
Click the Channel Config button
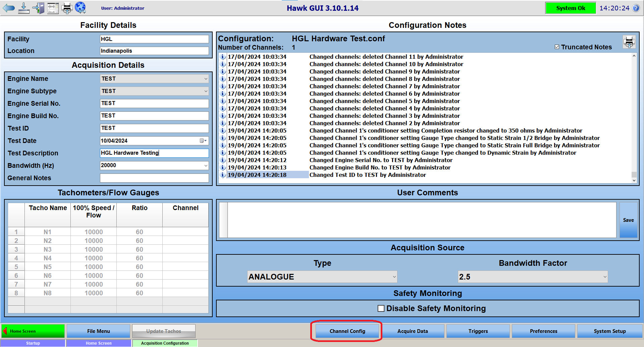pyautogui.click(x=347, y=331)
